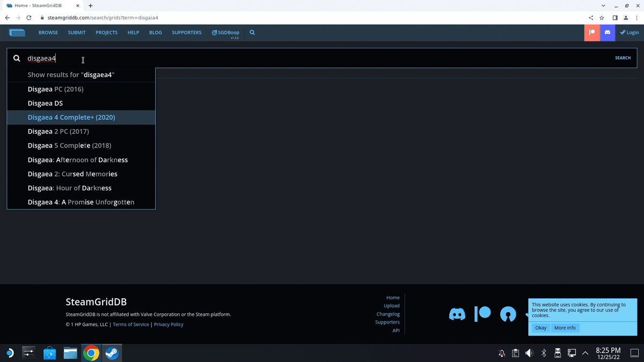Viewport: 644px width, 362px height.
Task: Accept cookies with the Okay button
Action: [540, 328]
